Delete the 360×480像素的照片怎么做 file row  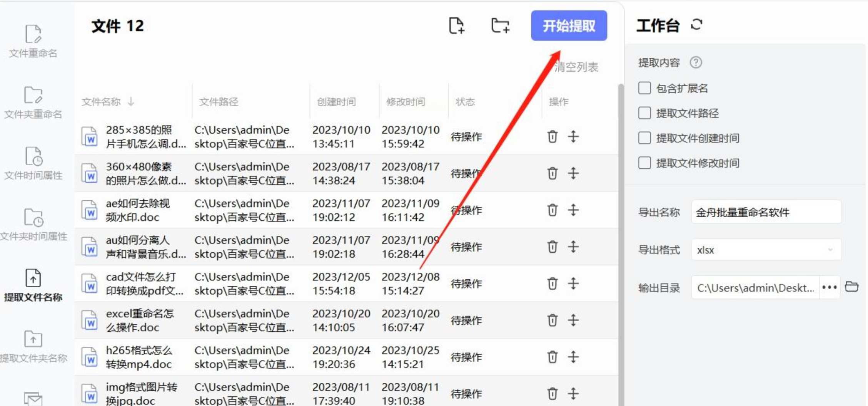coord(553,173)
